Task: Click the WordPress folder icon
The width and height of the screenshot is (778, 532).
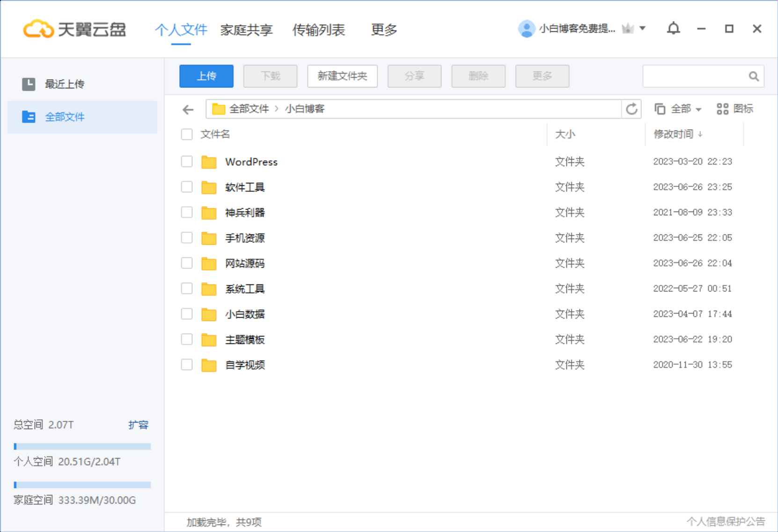Action: coord(209,162)
